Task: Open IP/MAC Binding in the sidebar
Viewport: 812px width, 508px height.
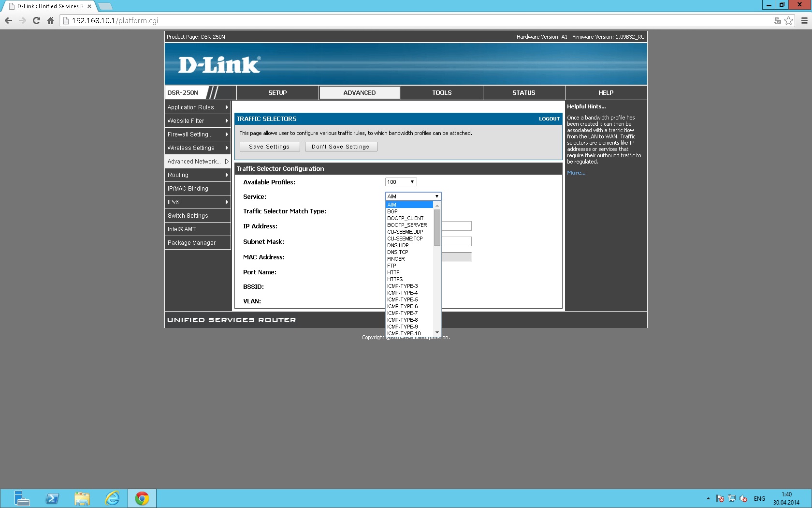Action: pos(198,189)
